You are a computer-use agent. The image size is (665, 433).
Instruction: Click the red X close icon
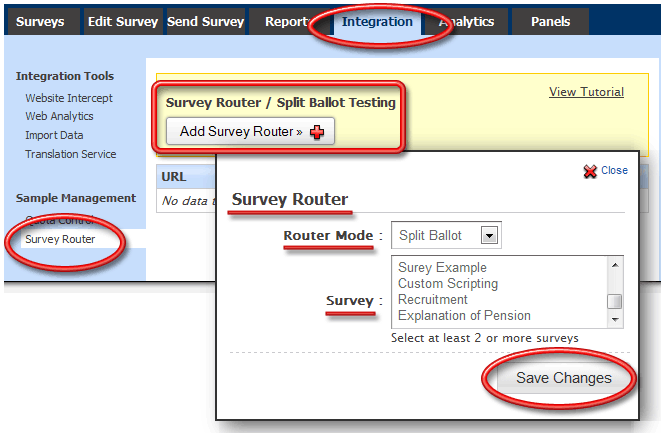tap(590, 171)
